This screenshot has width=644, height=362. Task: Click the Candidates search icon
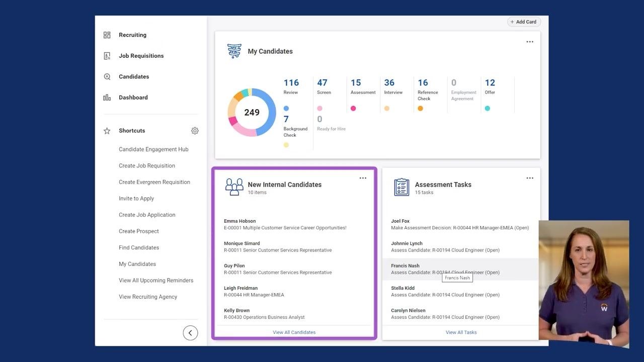coord(107,77)
